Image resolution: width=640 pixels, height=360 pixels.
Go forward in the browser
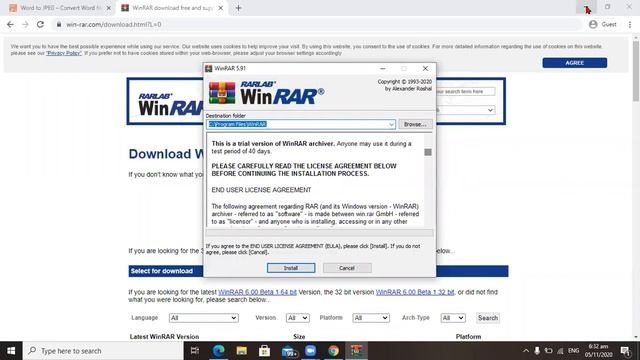coord(25,24)
